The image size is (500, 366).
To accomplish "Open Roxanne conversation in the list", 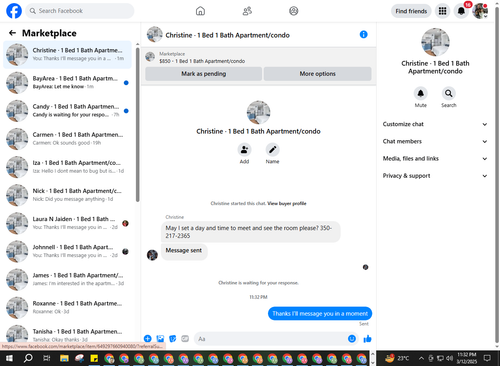I will tap(67, 308).
